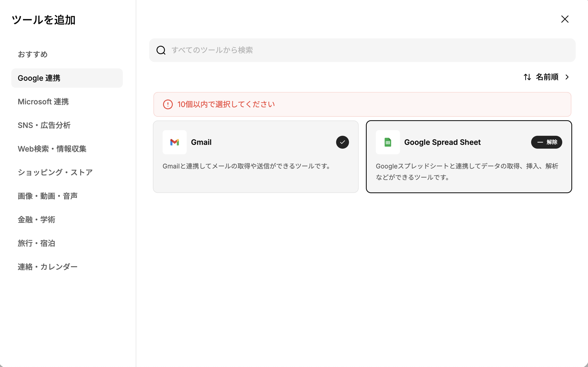Open the 名前順 sort dropdown
Viewport: 588px width, 367px height.
547,77
